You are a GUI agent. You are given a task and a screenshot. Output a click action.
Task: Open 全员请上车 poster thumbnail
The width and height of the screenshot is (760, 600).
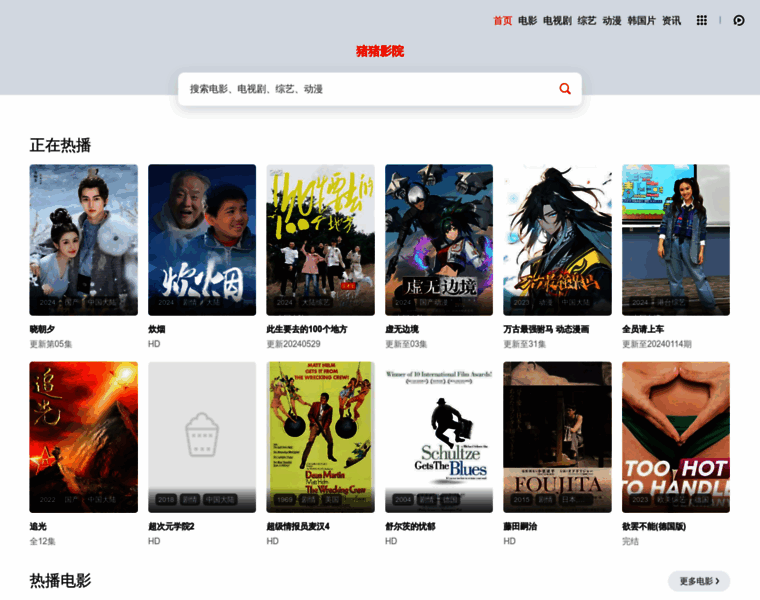pyautogui.click(x=676, y=240)
